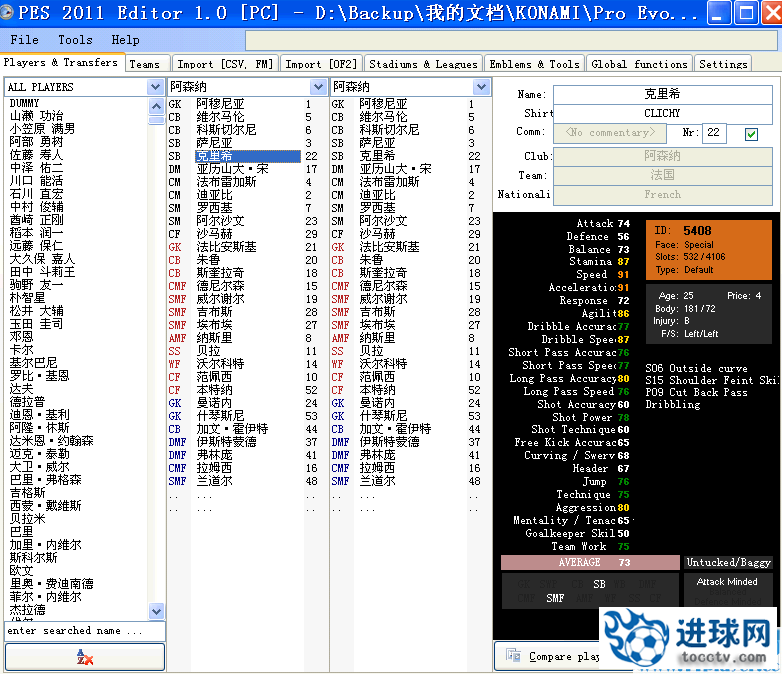Select 沃尔科特 in the middle squad list
This screenshot has width=782, height=674.
(220, 364)
